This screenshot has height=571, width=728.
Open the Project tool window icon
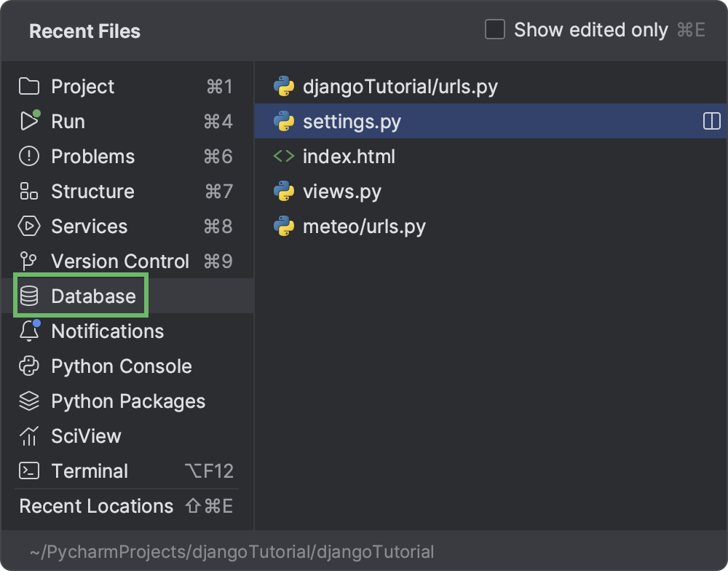coord(28,87)
